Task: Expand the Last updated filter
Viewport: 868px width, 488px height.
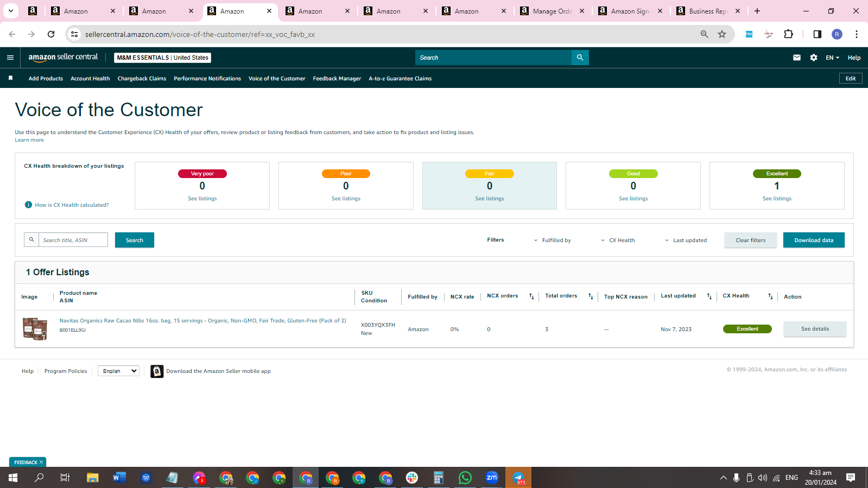Action: pyautogui.click(x=686, y=240)
